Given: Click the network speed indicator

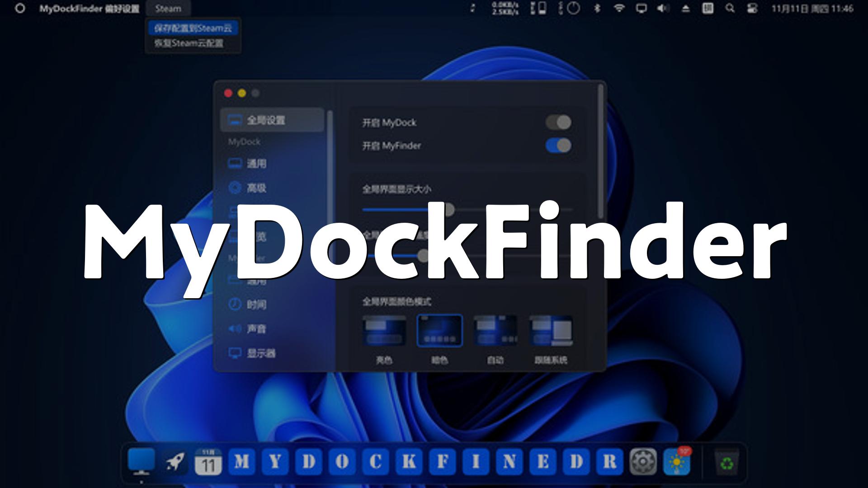Looking at the screenshot, I should point(505,9).
